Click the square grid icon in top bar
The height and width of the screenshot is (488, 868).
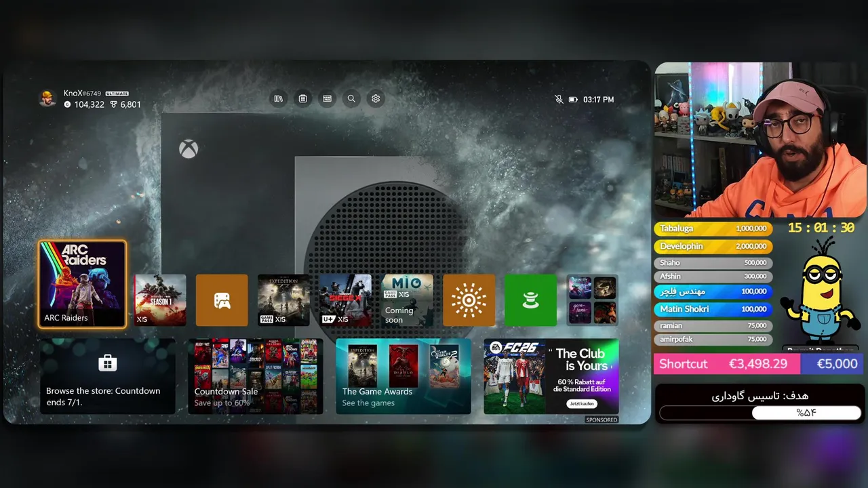[302, 99]
